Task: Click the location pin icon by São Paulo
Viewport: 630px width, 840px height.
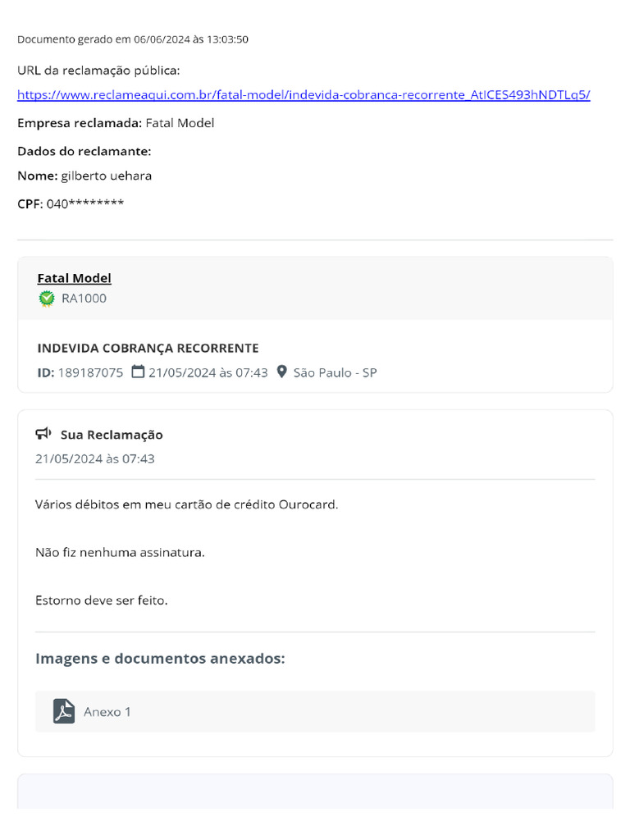Action: pyautogui.click(x=282, y=372)
